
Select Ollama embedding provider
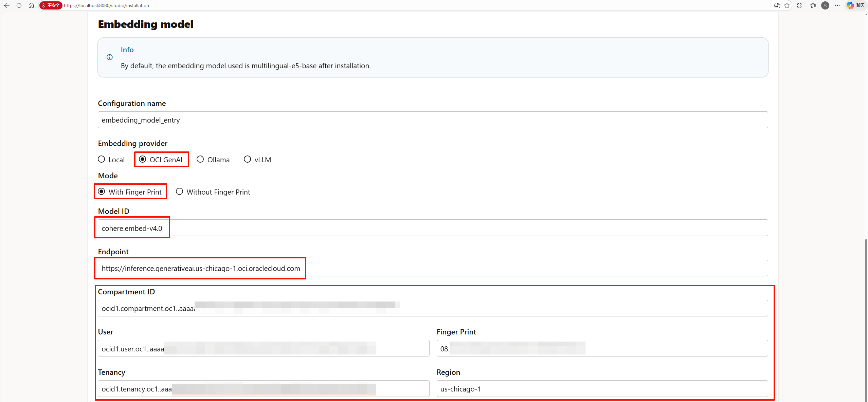pos(200,159)
